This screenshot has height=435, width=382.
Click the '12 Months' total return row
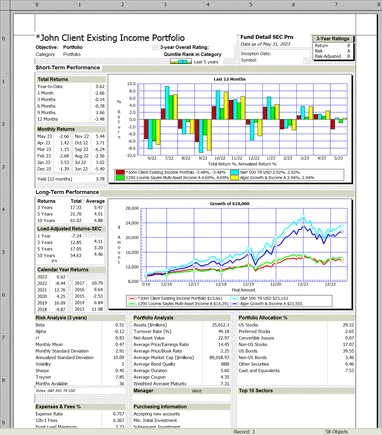tap(71, 119)
